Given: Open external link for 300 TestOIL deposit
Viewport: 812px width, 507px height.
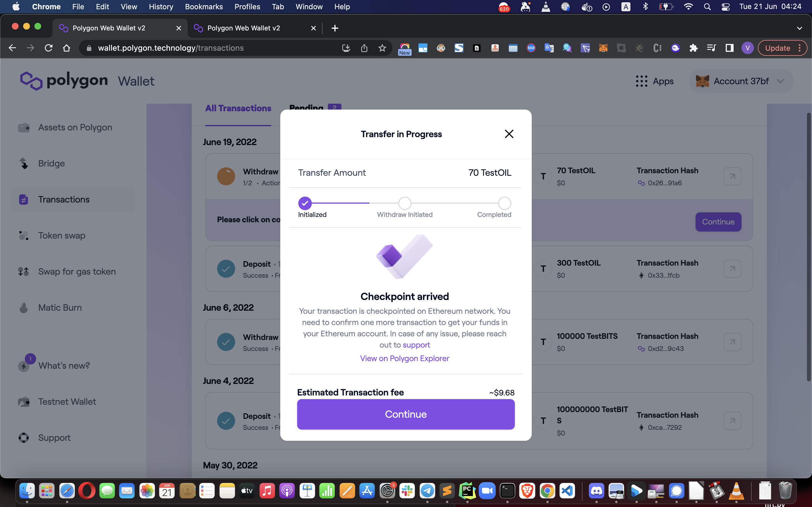Looking at the screenshot, I should point(732,269).
